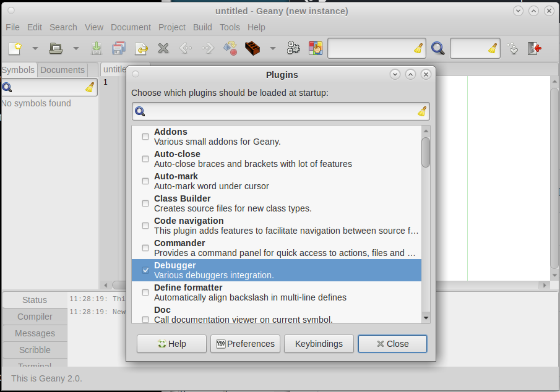
Task: Expand the Build commands dropdown
Action: click(x=272, y=48)
